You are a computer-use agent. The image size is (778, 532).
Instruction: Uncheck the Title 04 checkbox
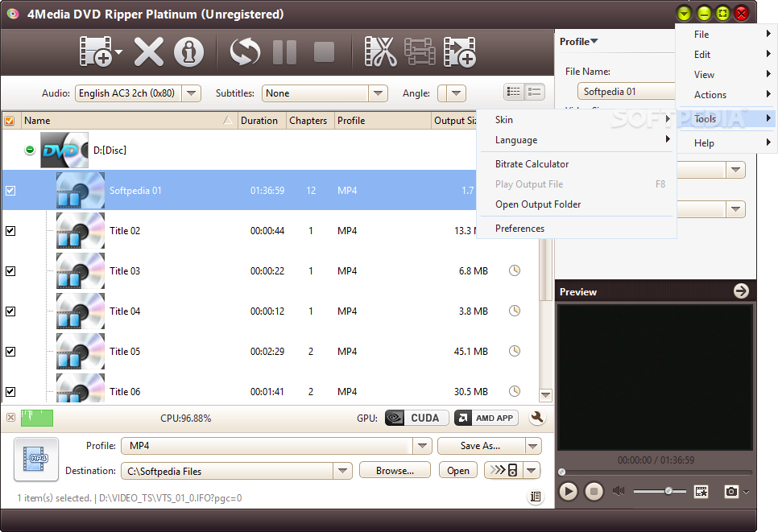pyautogui.click(x=10, y=311)
